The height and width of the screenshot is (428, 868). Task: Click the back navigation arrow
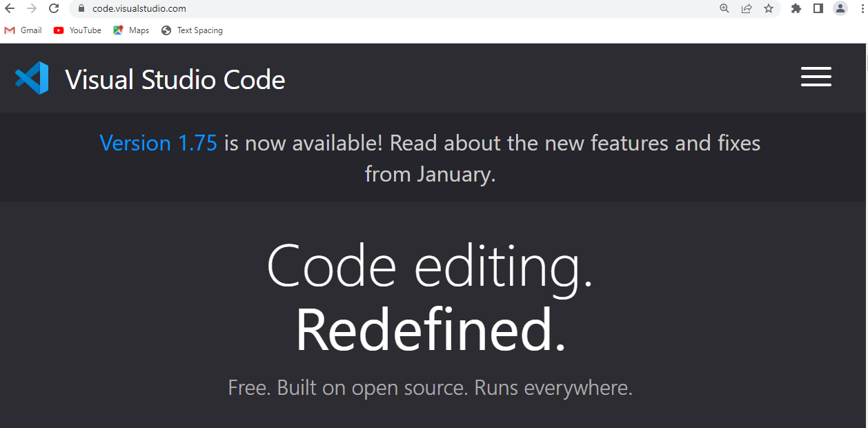10,8
